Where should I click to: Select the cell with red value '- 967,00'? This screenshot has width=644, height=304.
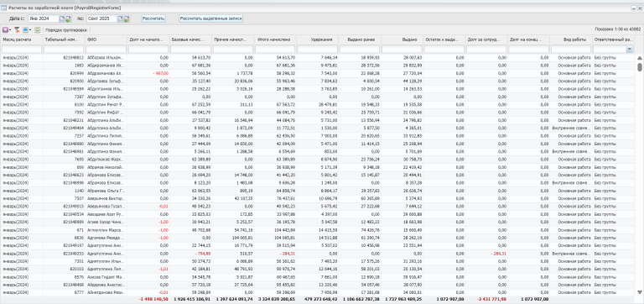[x=148, y=73]
